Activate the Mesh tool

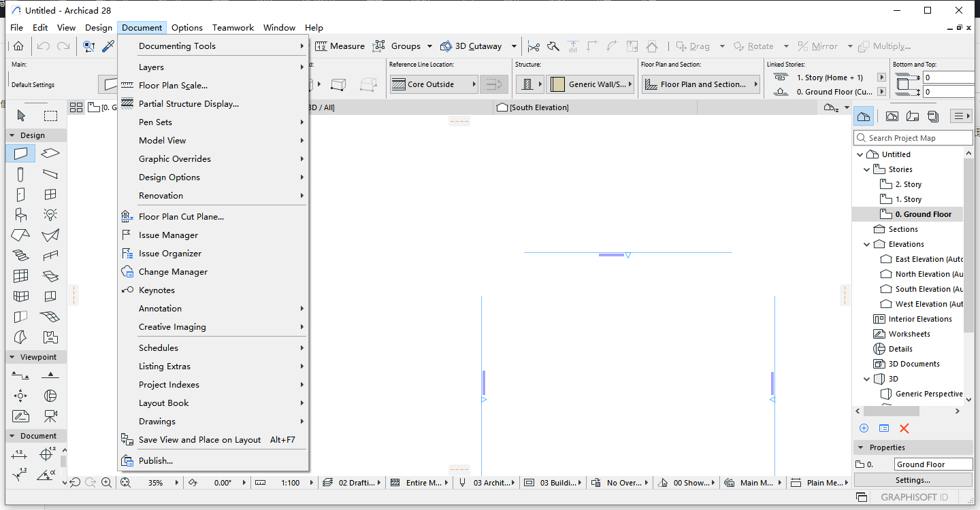pyautogui.click(x=50, y=317)
